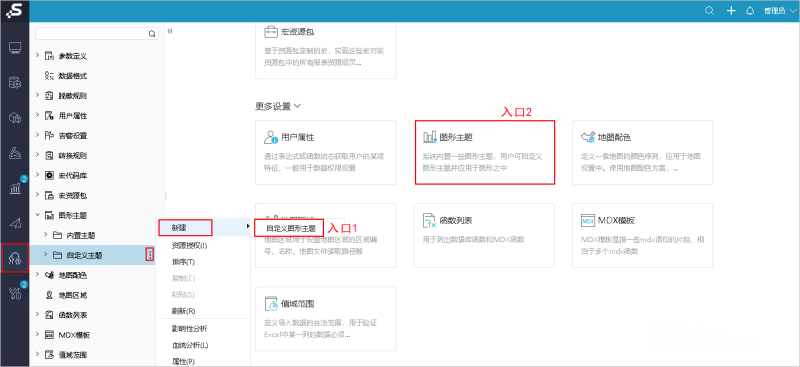Open the paper plane publish sidebar icon
Image resolution: width=800 pixels, height=367 pixels.
pyautogui.click(x=15, y=223)
